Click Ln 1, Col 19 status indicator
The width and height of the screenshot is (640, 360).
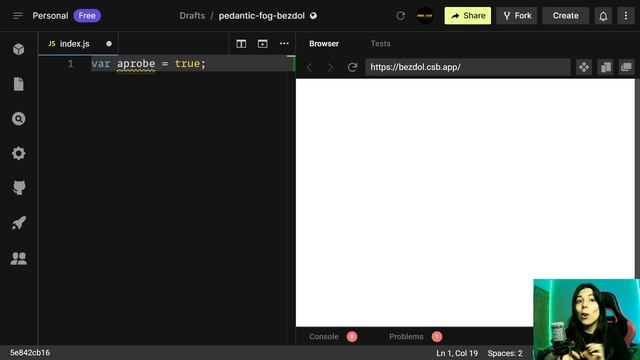click(x=457, y=353)
